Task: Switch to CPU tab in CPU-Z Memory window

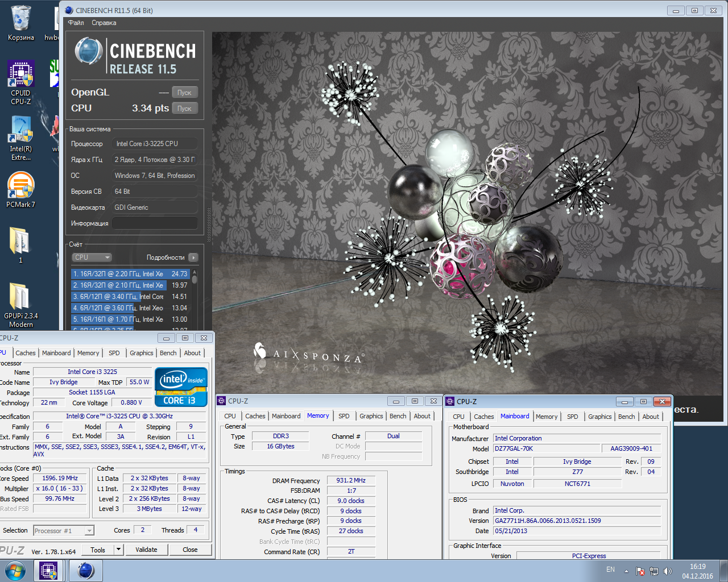Action: pos(230,416)
